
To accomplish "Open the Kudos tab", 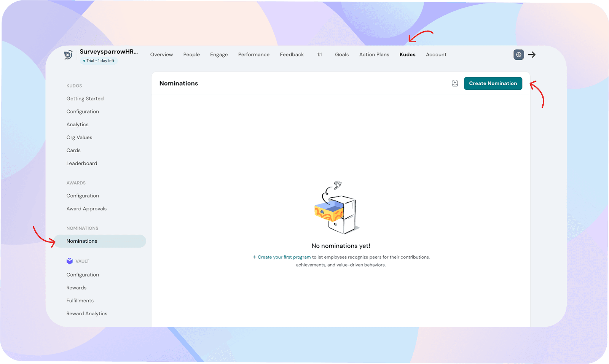I will [x=407, y=55].
